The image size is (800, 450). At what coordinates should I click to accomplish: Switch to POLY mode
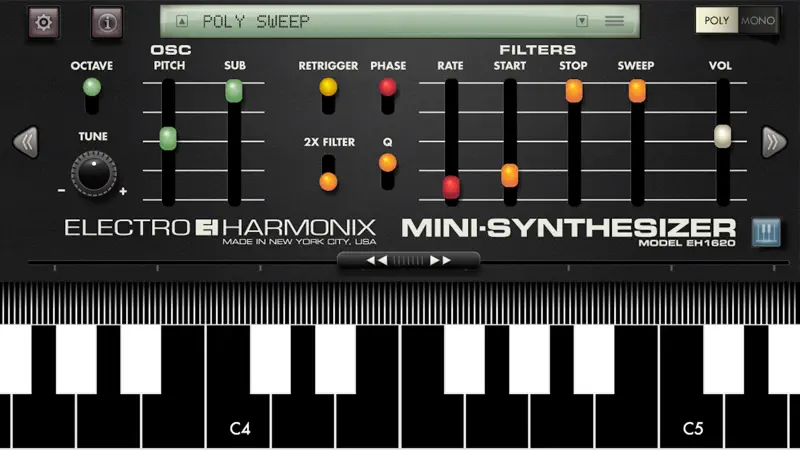(x=716, y=20)
